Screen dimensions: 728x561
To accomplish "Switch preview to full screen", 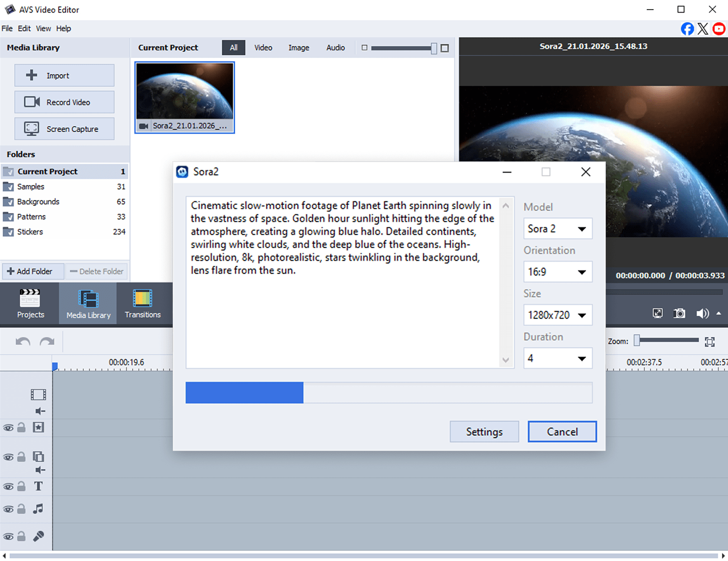I will 657,313.
